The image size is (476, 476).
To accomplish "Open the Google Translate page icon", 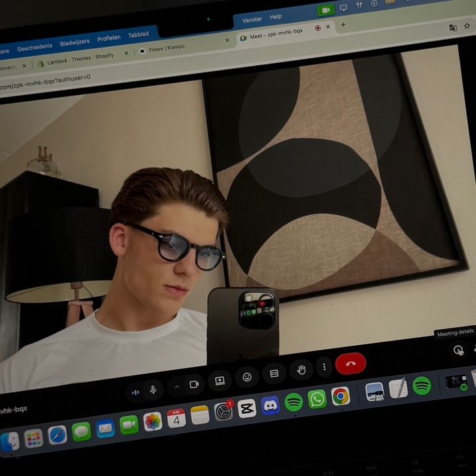I will tap(453, 28).
